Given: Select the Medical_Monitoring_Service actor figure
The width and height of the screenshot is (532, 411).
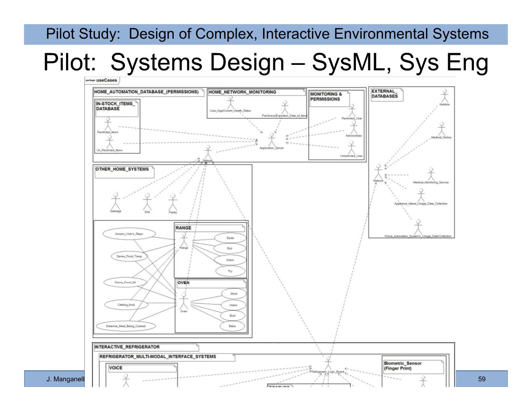Looking at the screenshot, I should pyautogui.click(x=431, y=174).
